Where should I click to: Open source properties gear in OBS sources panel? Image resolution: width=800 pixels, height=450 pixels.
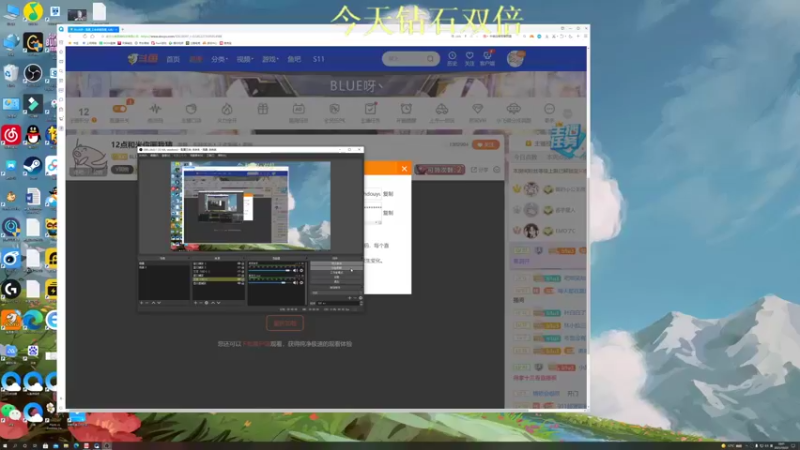207,303
